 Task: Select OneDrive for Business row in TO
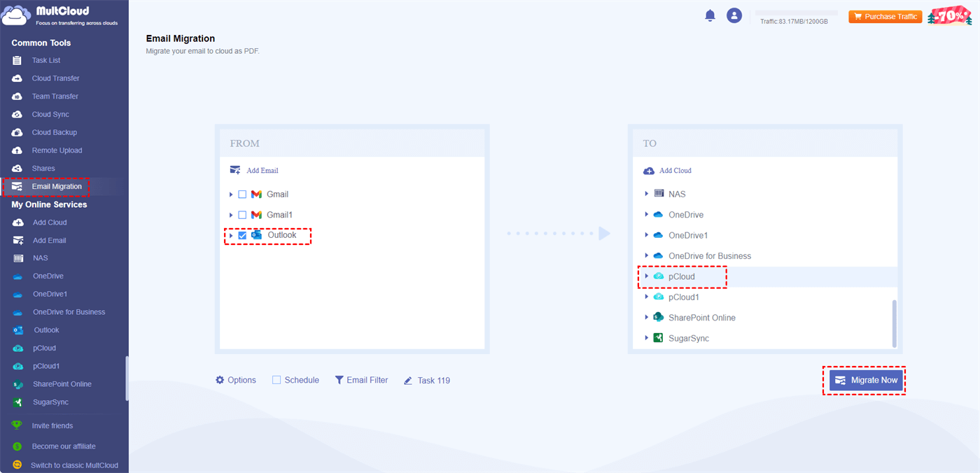click(x=765, y=256)
